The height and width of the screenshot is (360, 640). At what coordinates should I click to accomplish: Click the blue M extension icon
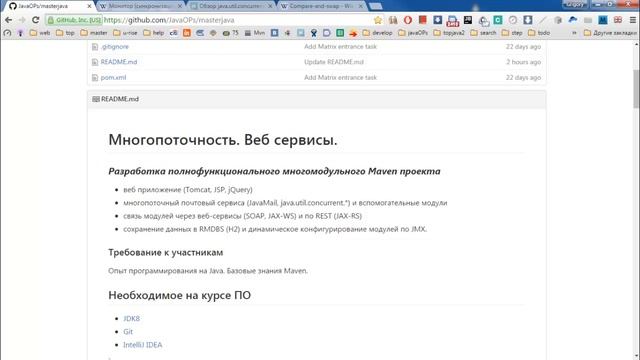603,20
